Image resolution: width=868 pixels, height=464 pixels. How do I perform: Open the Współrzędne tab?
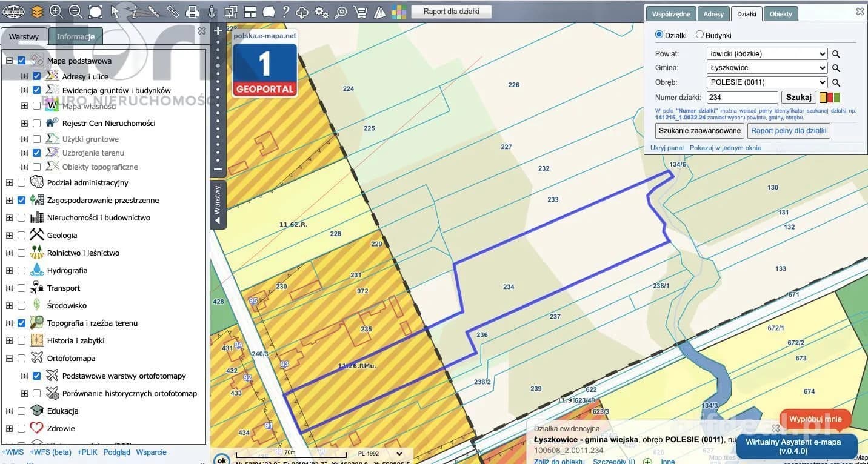coord(670,14)
